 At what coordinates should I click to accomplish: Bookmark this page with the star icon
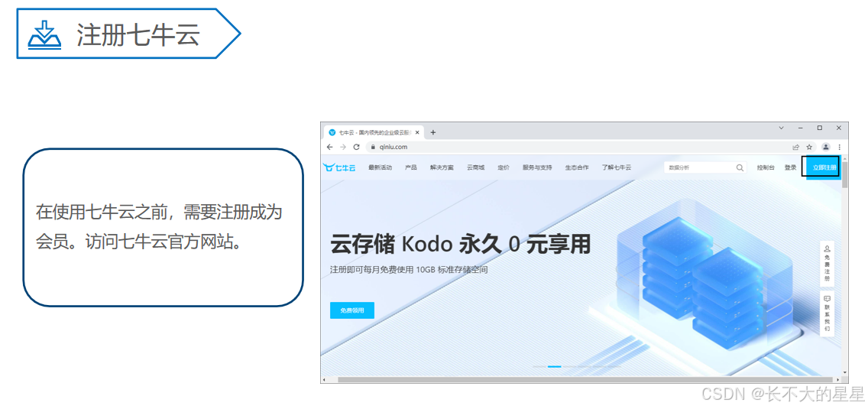pos(809,147)
